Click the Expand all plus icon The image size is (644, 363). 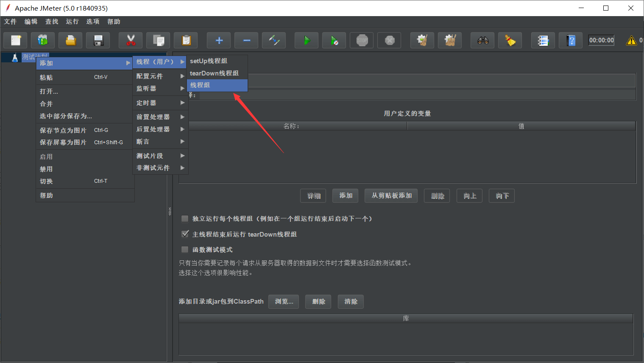coord(219,40)
